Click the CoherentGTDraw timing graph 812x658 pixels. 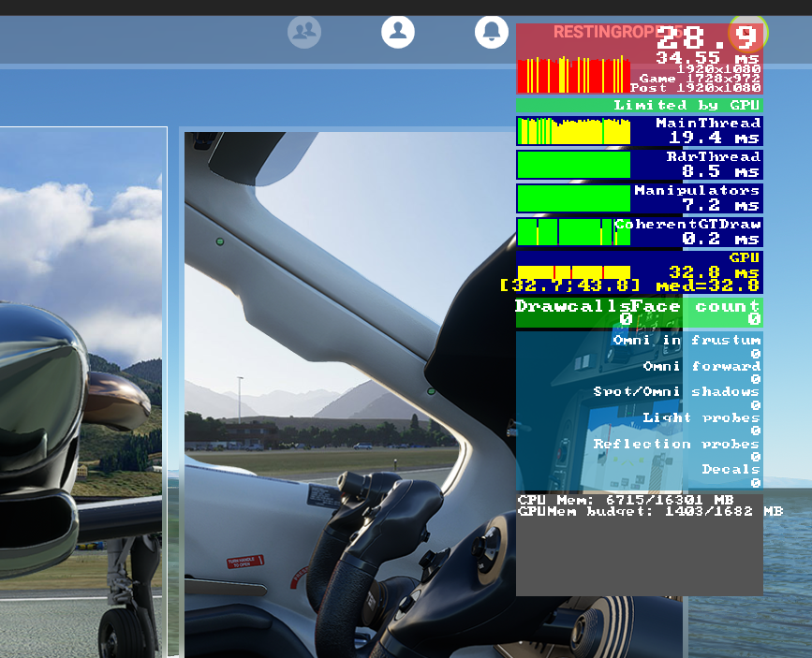(x=574, y=231)
